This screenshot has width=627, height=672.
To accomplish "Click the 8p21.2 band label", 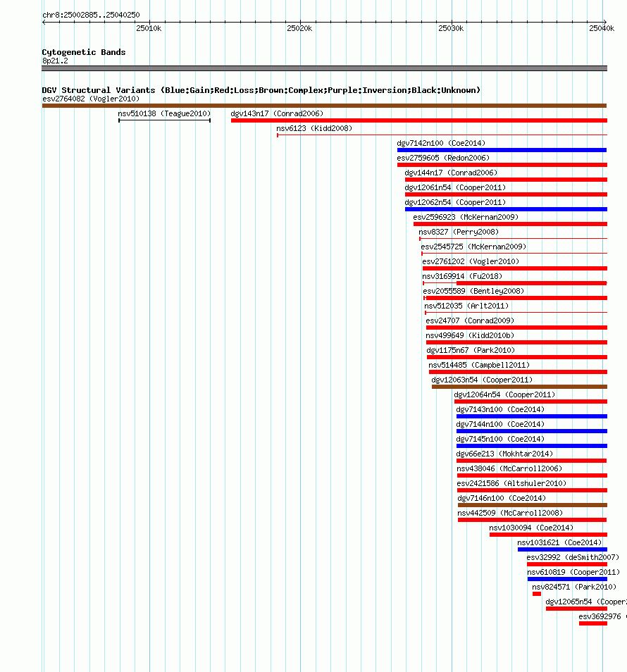I will point(55,61).
